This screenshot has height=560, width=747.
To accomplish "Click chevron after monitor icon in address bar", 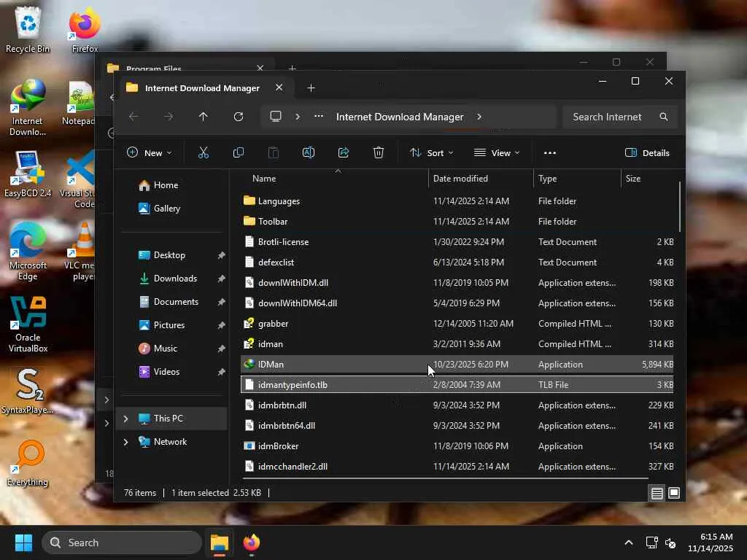I will coord(298,117).
